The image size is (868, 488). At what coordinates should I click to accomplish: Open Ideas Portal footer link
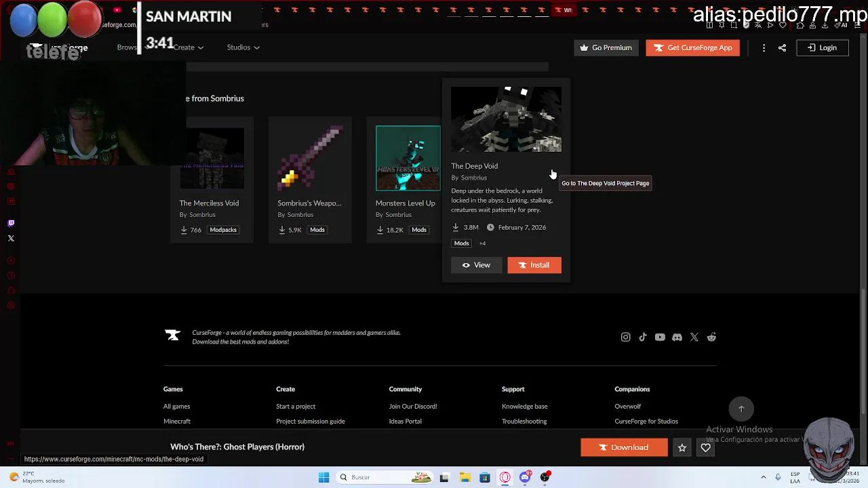406,422
